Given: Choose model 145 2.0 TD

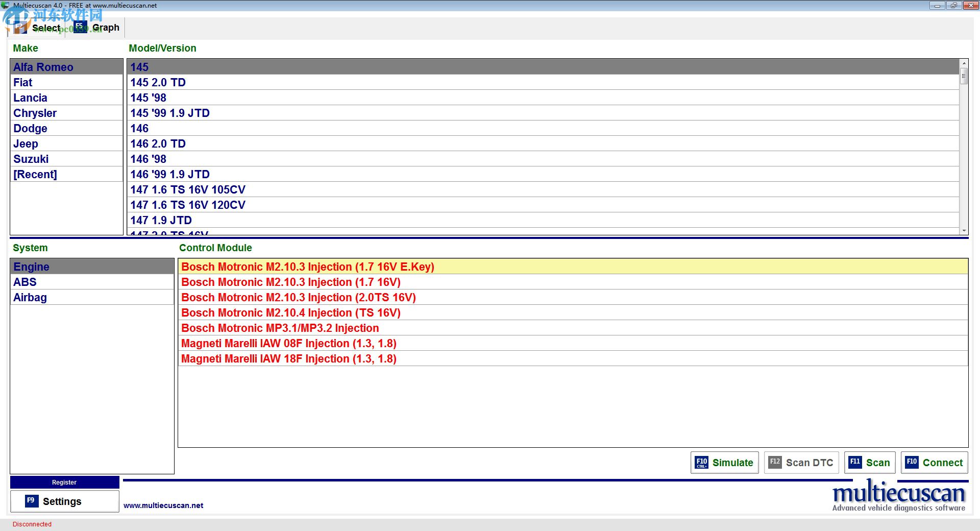Looking at the screenshot, I should (x=543, y=82).
